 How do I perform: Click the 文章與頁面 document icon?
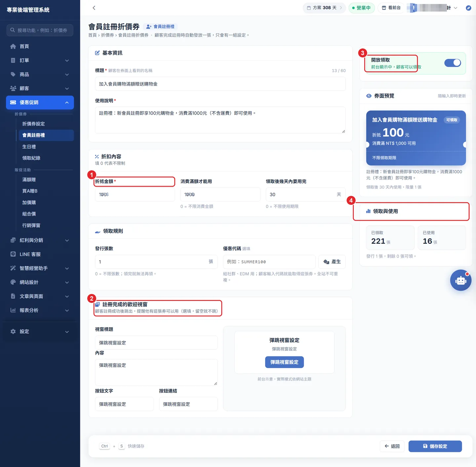13,296
